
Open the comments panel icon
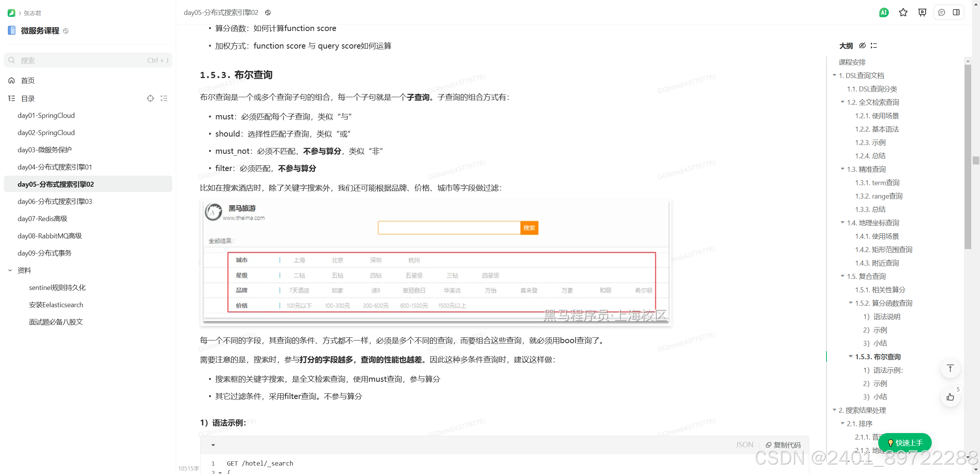(x=941, y=13)
